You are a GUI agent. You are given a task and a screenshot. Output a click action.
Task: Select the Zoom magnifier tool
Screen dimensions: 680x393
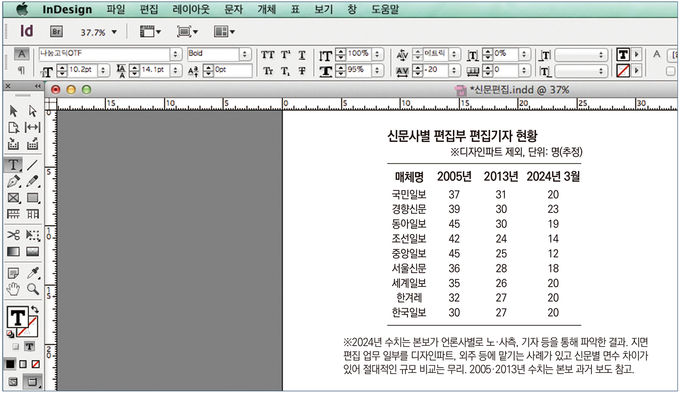point(33,289)
